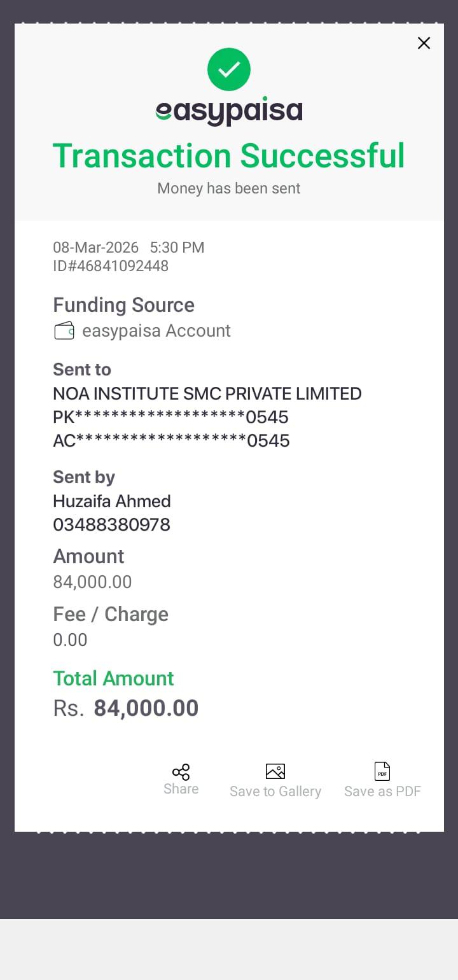Tap the Save as PDF file icon
The image size is (458, 980).
[382, 772]
